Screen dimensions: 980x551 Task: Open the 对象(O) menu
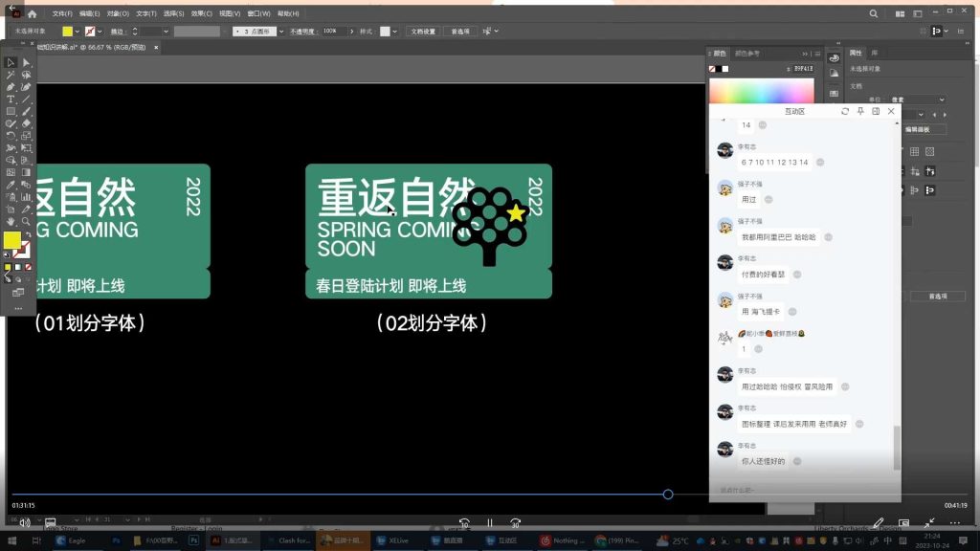pyautogui.click(x=118, y=13)
